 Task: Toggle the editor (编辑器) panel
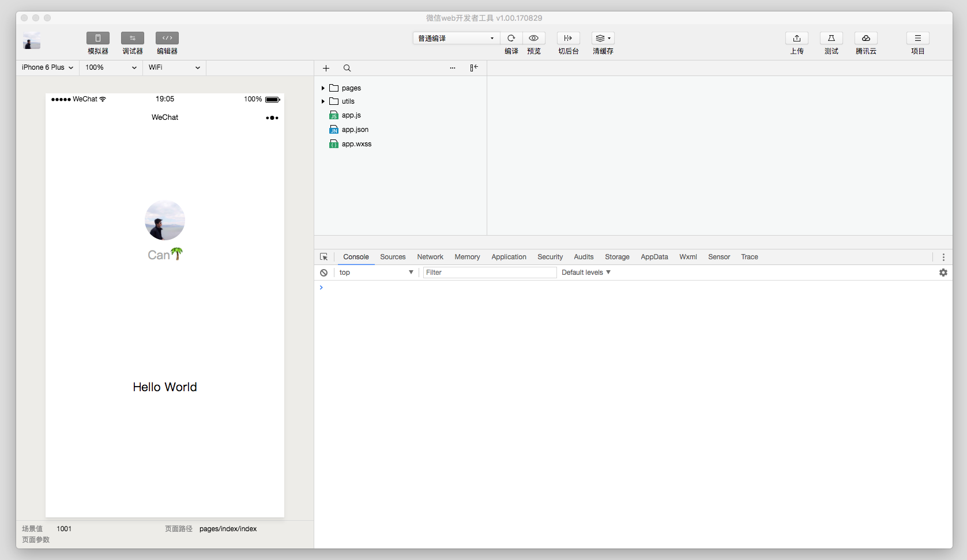(x=167, y=39)
